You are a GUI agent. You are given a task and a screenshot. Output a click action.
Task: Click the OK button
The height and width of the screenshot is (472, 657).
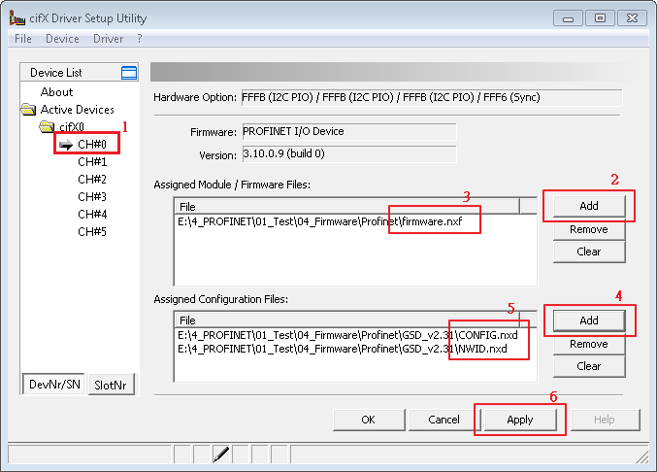(369, 420)
